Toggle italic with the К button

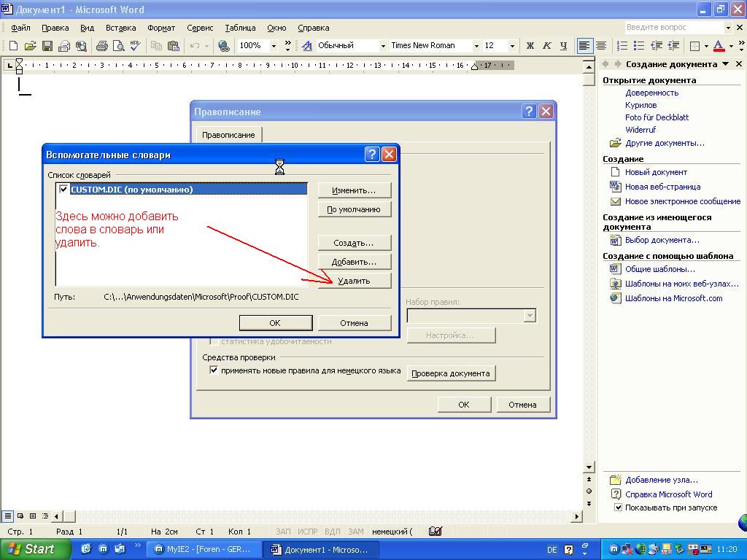(547, 46)
